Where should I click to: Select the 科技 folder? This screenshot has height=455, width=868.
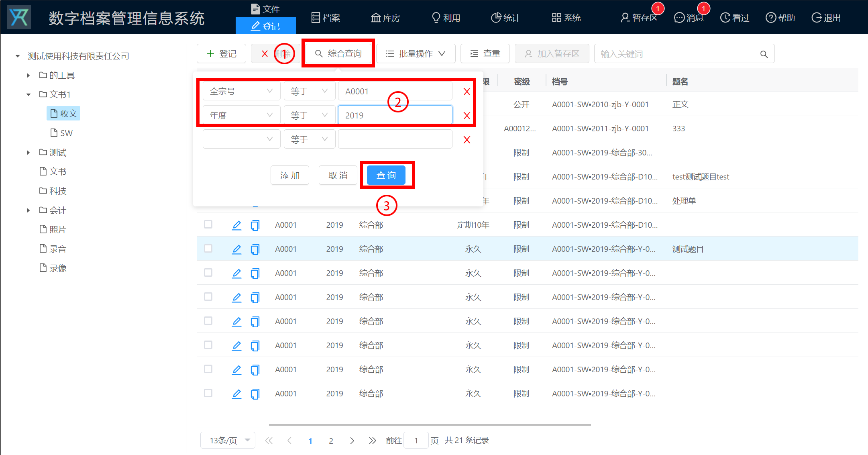[x=53, y=191]
